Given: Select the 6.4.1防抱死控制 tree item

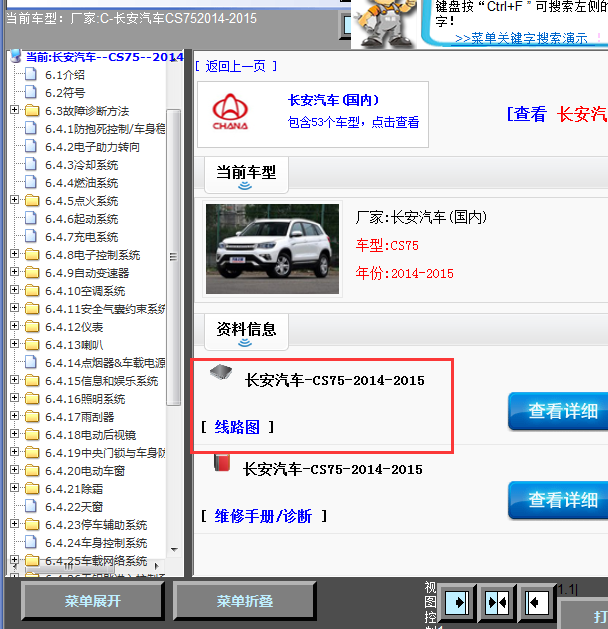Looking at the screenshot, I should click(x=105, y=129).
